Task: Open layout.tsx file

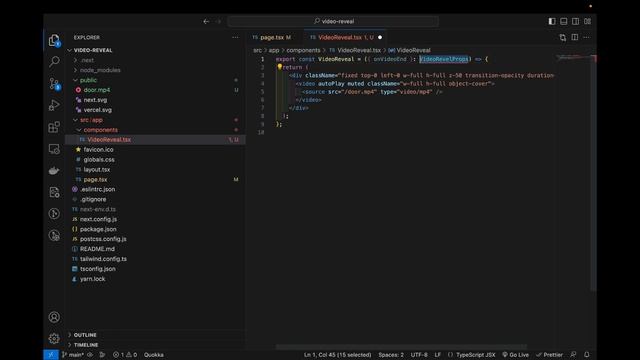Action: 97,169
